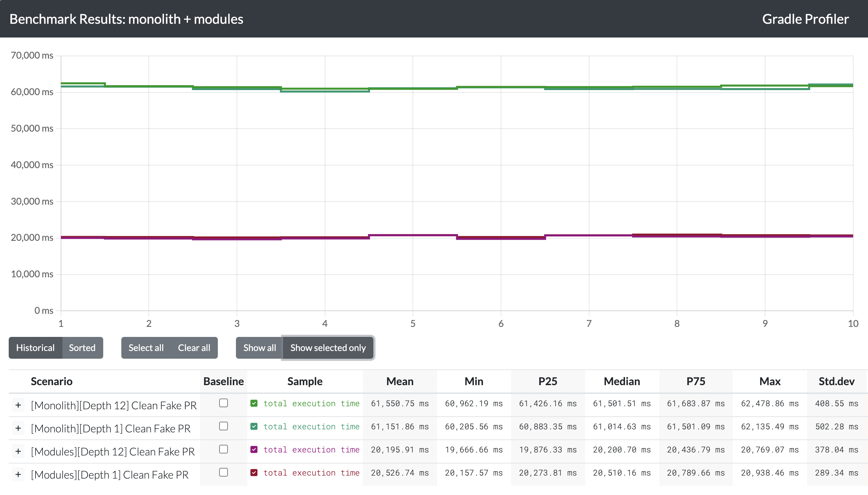Enable Baseline for [Monolith][Depth 1] Clean Fake PR
Image resolution: width=868 pixels, height=495 pixels.
[223, 426]
